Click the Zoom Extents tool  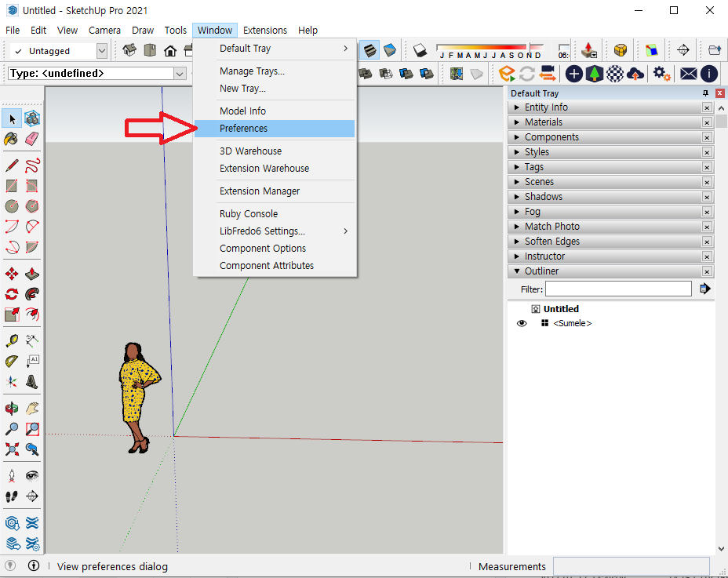tap(12, 449)
